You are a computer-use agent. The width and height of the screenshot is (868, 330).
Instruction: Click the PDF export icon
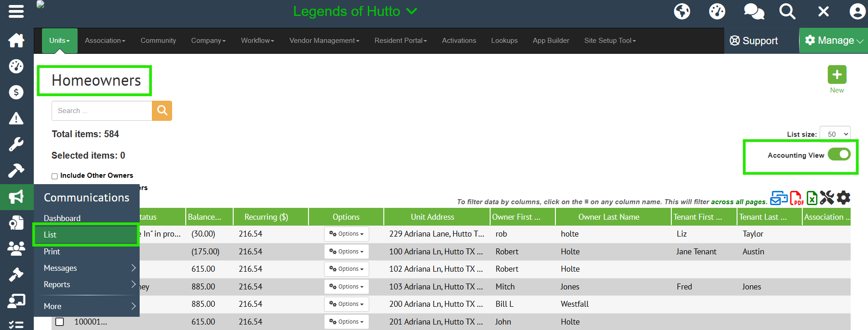click(796, 198)
